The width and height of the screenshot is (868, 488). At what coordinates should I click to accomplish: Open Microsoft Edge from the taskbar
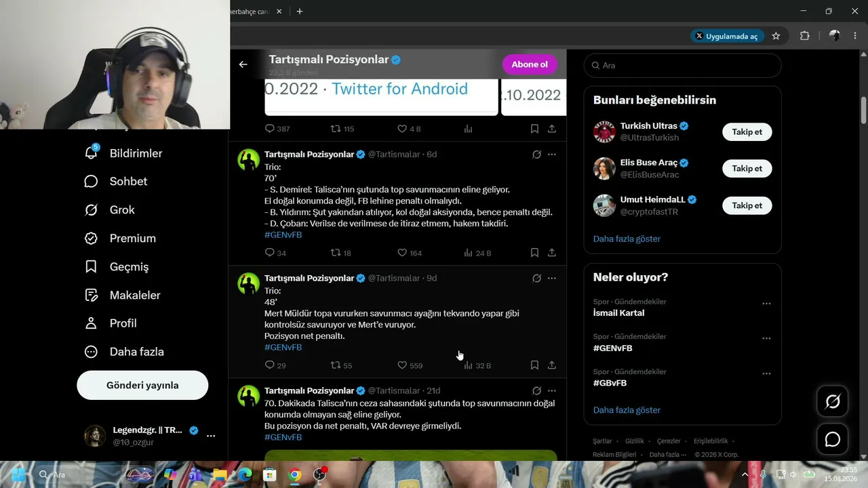[245, 474]
